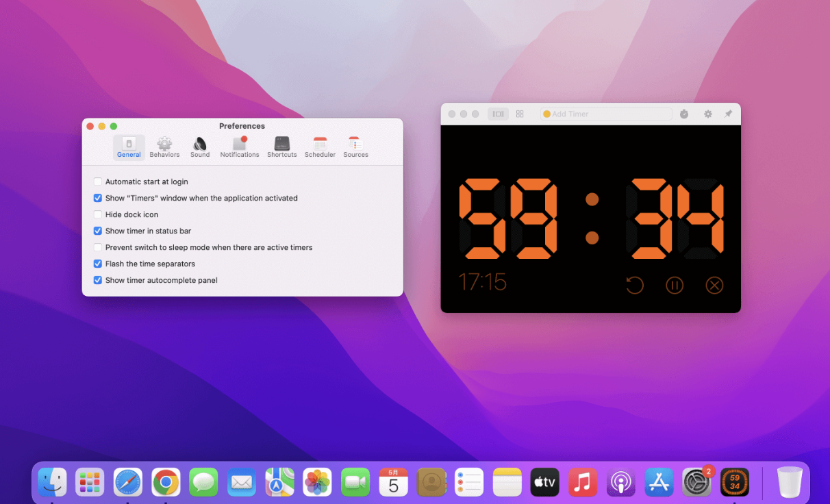Viewport: 830px width, 504px height.
Task: Open the timer settings gear icon
Action: coord(708,114)
